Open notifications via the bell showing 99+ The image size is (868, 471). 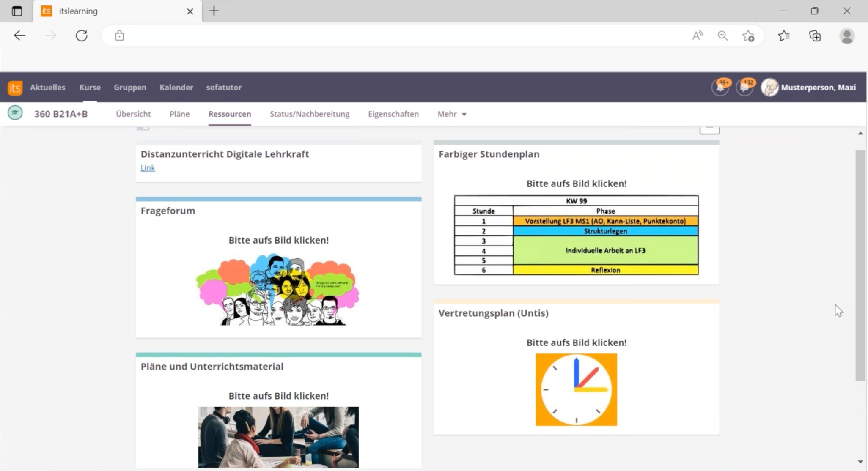click(x=719, y=87)
